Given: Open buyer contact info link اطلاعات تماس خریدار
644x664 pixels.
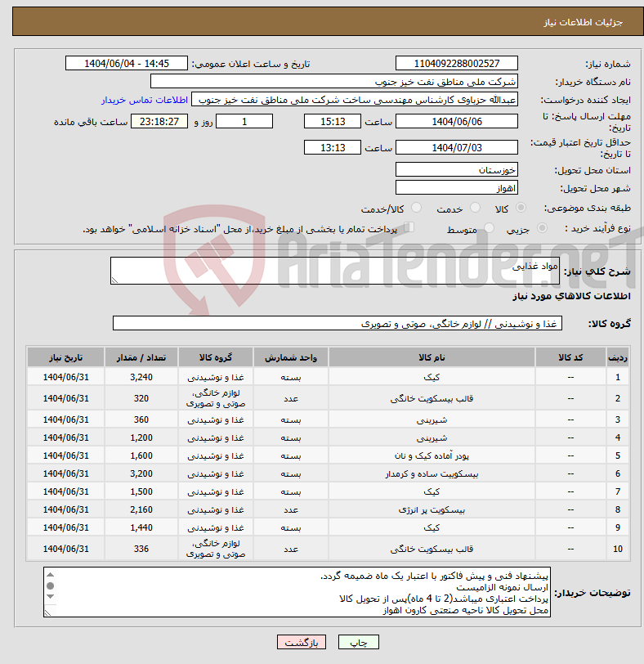Looking at the screenshot, I should point(145,100).
